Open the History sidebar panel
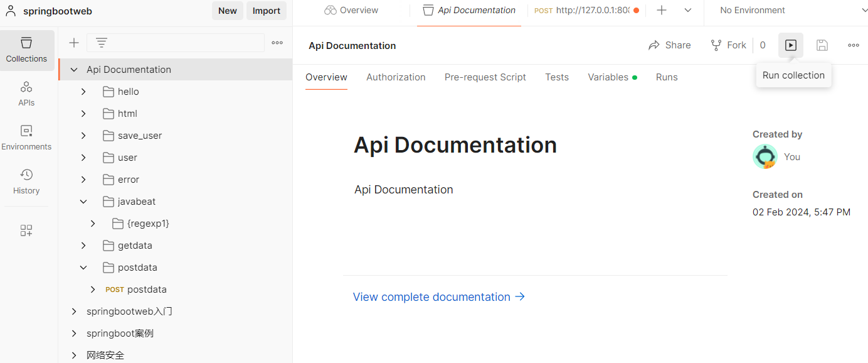The width and height of the screenshot is (868, 363). [26, 181]
